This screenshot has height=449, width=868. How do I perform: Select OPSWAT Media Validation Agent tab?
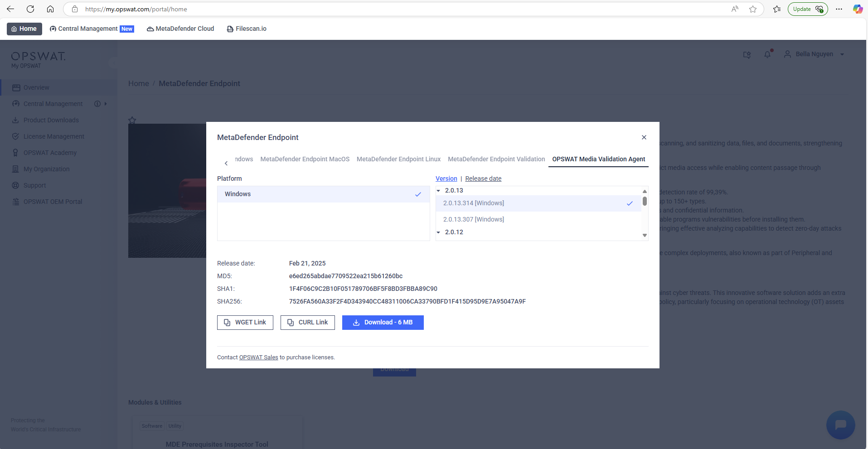[x=598, y=159]
